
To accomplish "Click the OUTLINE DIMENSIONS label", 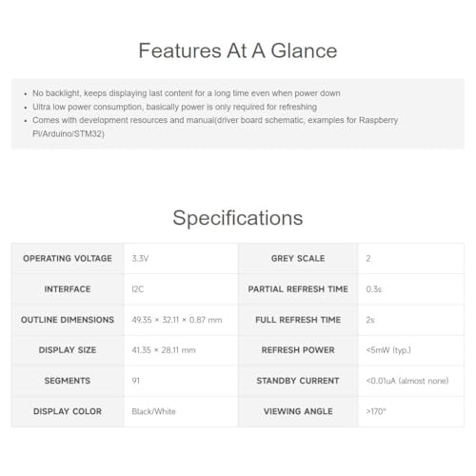I will (68, 320).
